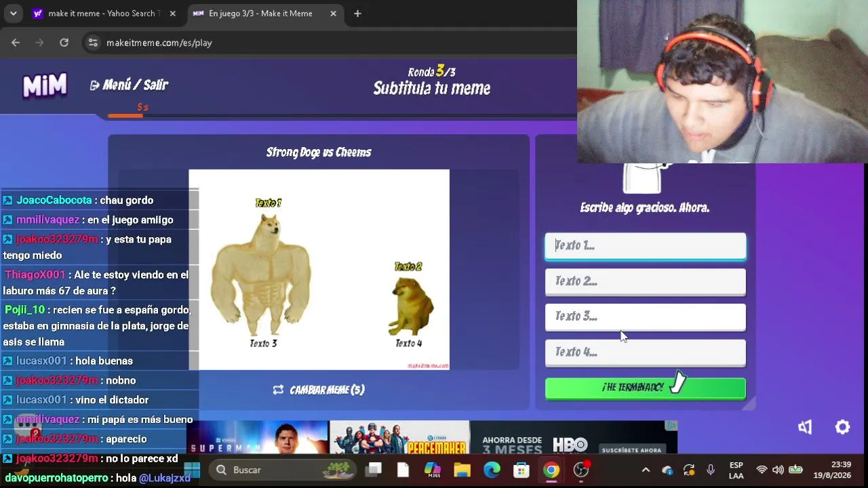
Task: Open the ESP LAA language switcher
Action: tap(736, 470)
